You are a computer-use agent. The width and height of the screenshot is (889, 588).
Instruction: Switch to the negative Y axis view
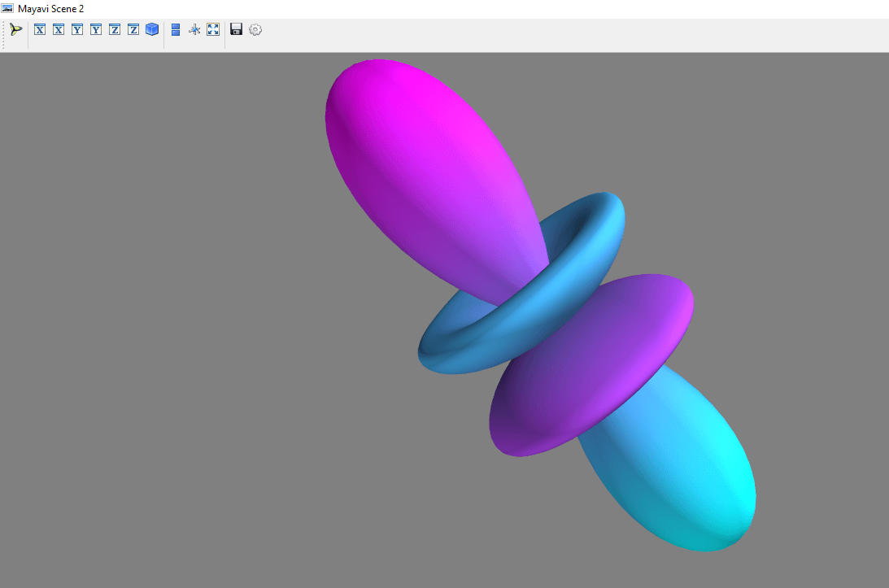pos(95,29)
